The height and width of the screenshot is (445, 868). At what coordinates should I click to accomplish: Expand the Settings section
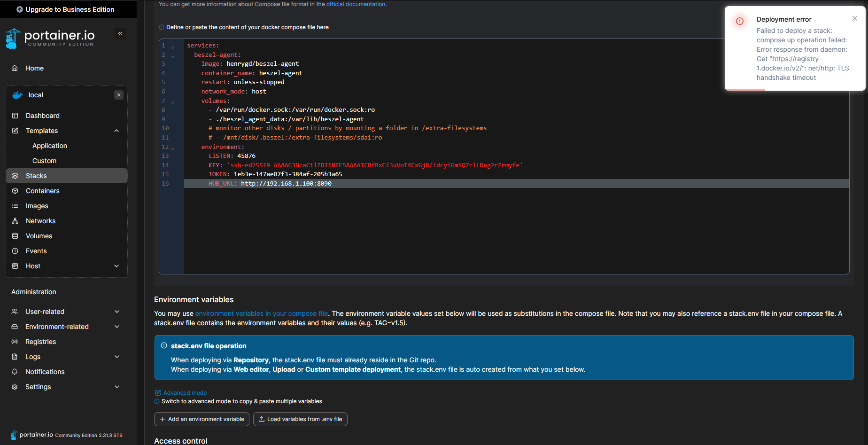(x=117, y=387)
